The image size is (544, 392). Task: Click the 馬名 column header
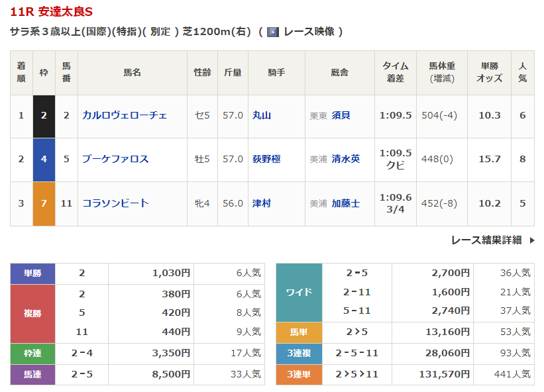(132, 72)
